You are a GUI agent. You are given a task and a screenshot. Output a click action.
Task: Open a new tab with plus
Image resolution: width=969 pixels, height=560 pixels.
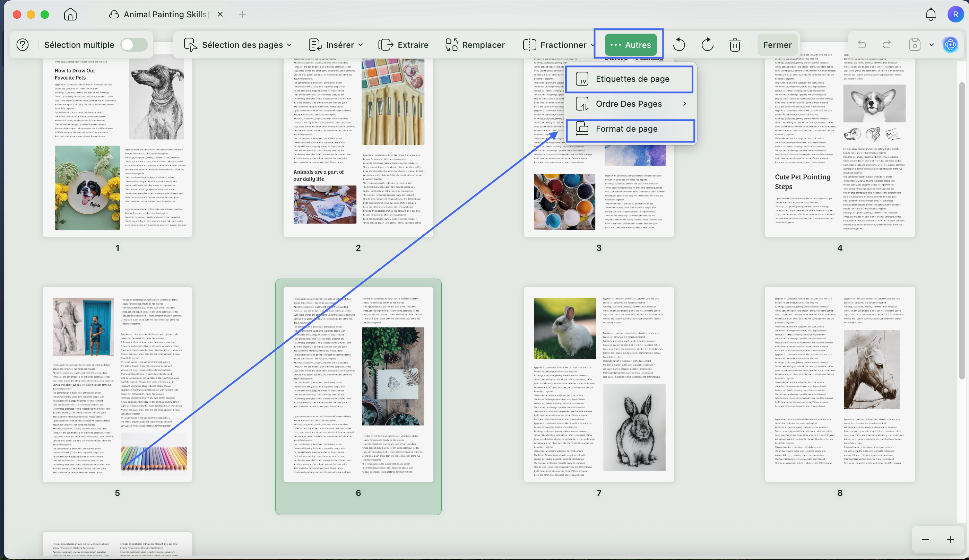[x=242, y=15]
